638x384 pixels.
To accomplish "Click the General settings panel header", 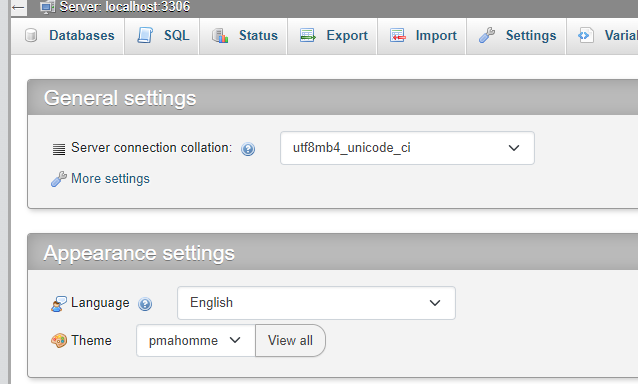I will click(x=333, y=98).
